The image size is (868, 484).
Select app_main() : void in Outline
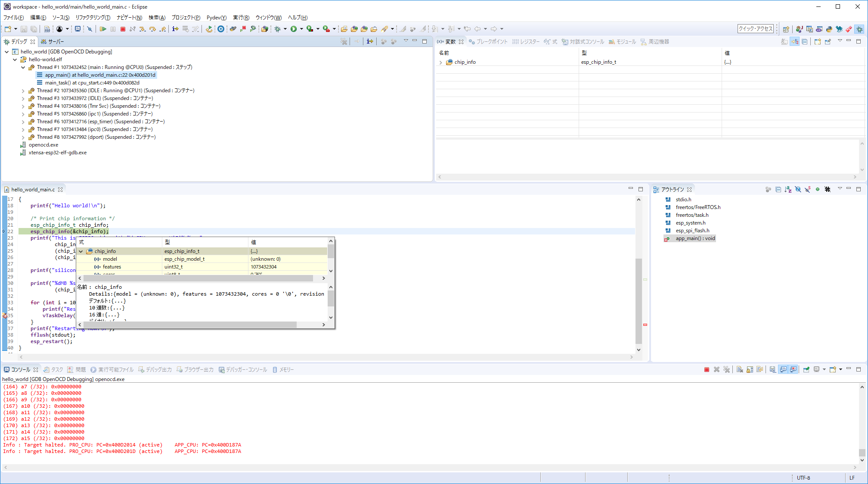(695, 238)
